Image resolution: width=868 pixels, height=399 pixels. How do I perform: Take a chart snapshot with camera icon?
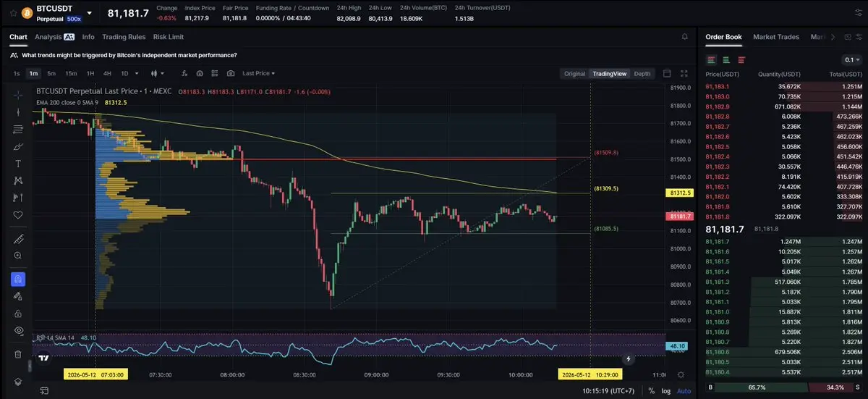pos(231,73)
